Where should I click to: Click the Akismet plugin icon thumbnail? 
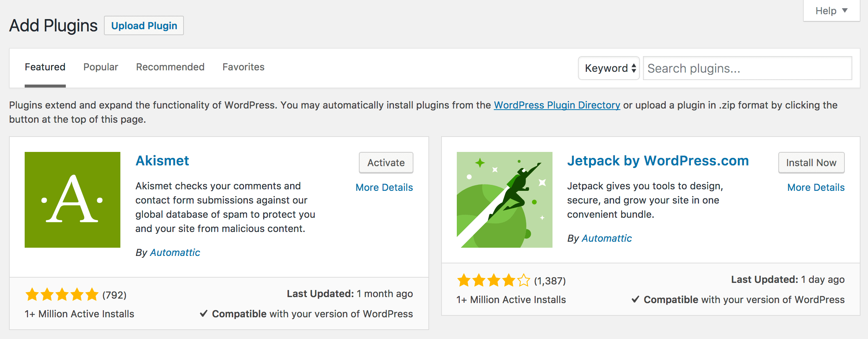coord(73,200)
